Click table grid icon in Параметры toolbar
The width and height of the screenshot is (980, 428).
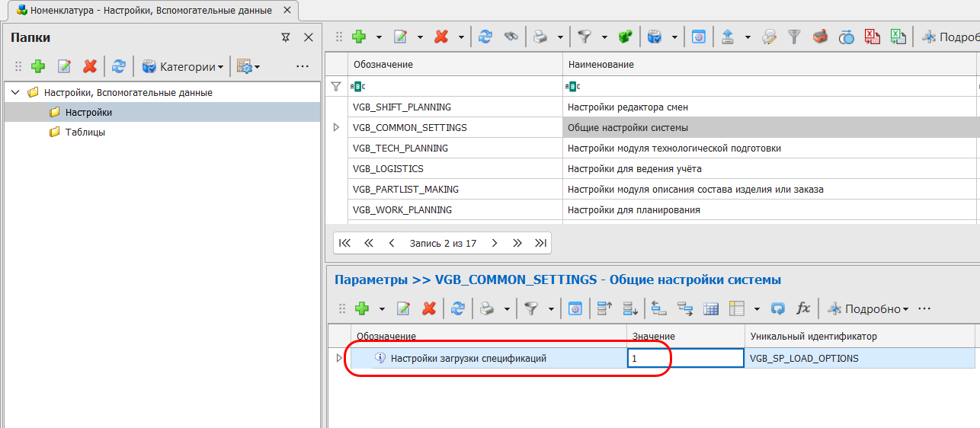coord(711,308)
